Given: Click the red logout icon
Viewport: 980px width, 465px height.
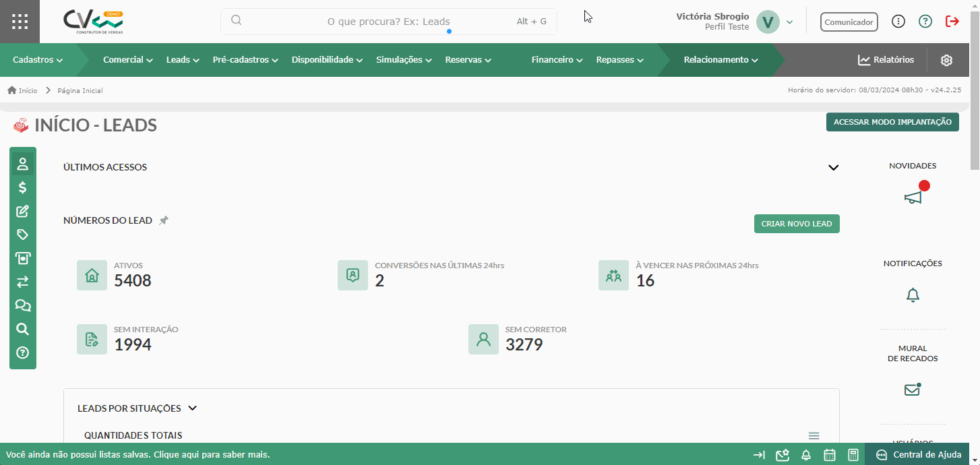Looking at the screenshot, I should (952, 22).
